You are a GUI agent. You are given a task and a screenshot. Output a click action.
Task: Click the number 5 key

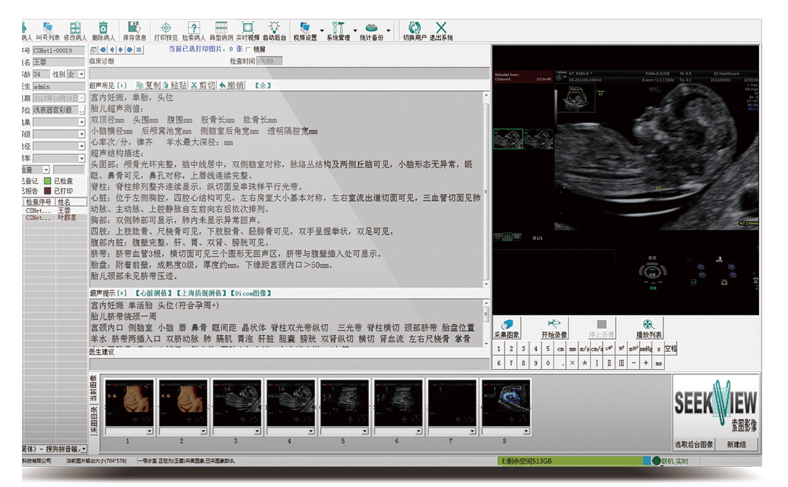tap(548, 348)
